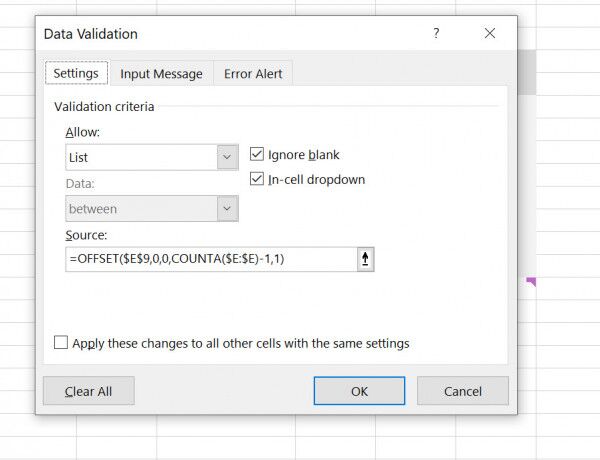The image size is (600, 460).
Task: Enable Apply these changes to all other cells
Action: pyautogui.click(x=61, y=343)
